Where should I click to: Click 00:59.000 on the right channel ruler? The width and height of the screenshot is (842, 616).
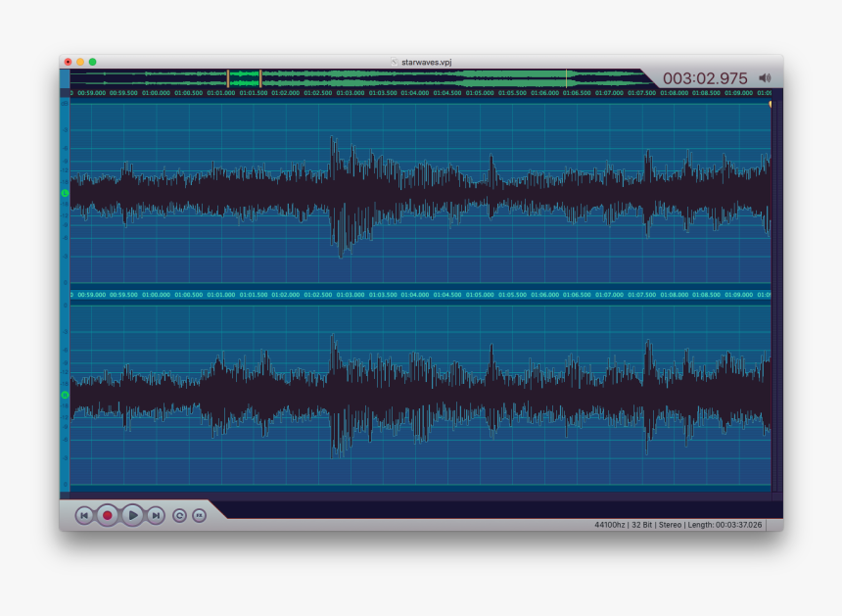(x=91, y=295)
